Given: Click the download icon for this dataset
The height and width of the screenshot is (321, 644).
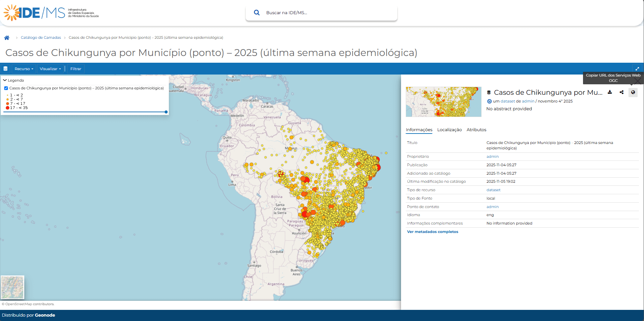Looking at the screenshot, I should pyautogui.click(x=610, y=92).
